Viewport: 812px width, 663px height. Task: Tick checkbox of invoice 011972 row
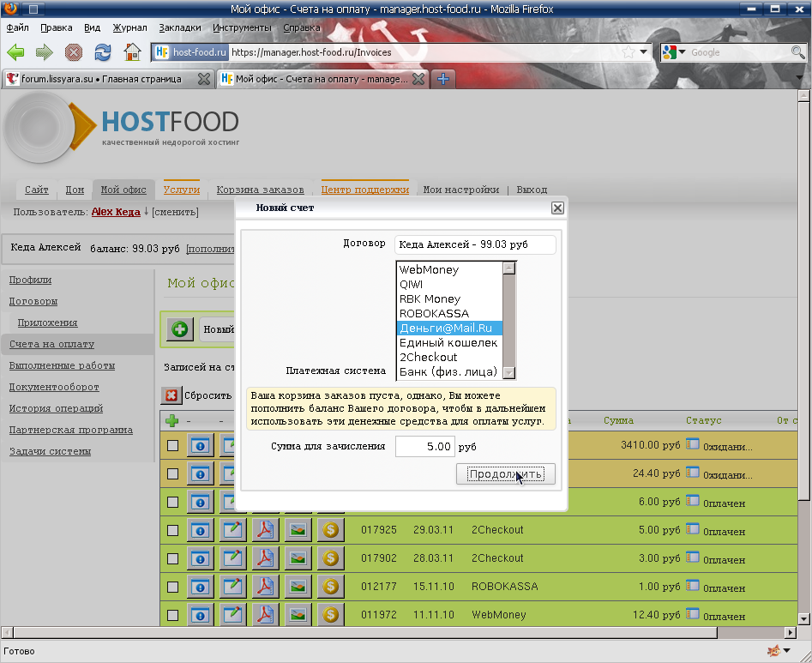tap(173, 615)
